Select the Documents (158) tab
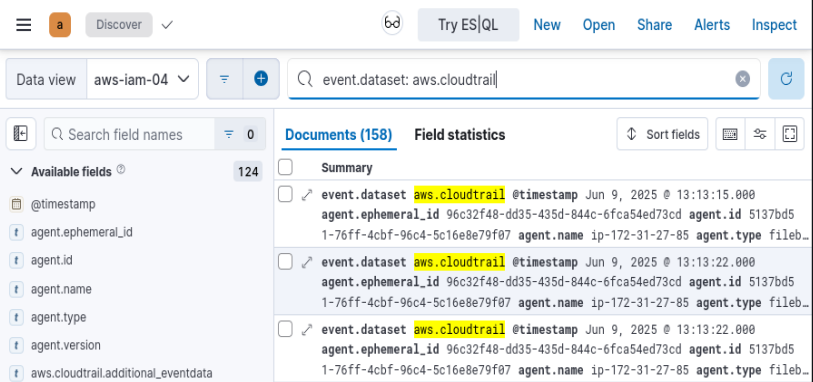Image resolution: width=813 pixels, height=382 pixels. click(x=339, y=135)
